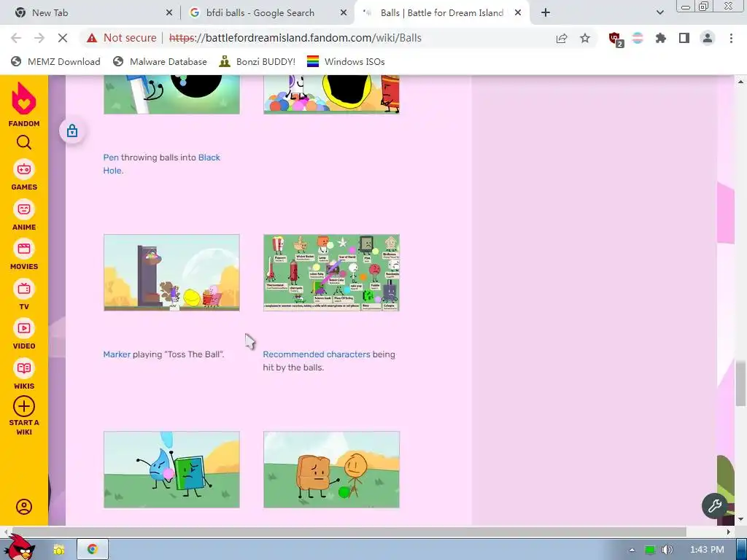
Task: Click the volume speaker tray icon
Action: tap(667, 550)
